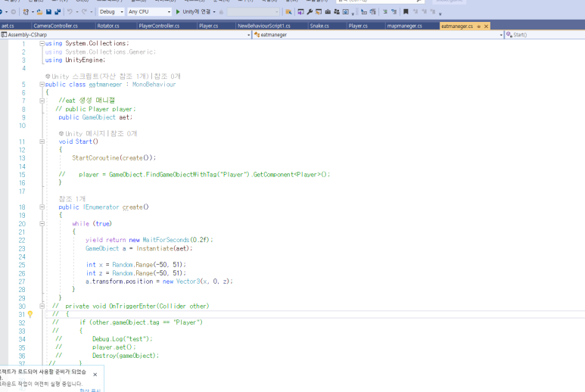
Task: Click the line number 25 in the margin
Action: pos(22,265)
